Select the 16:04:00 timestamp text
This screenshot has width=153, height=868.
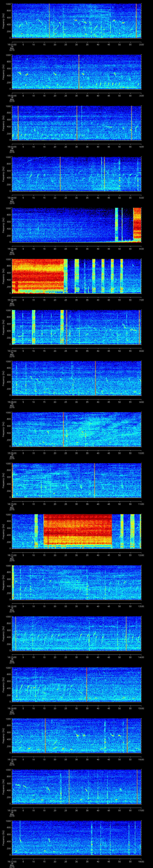(x=12, y=198)
